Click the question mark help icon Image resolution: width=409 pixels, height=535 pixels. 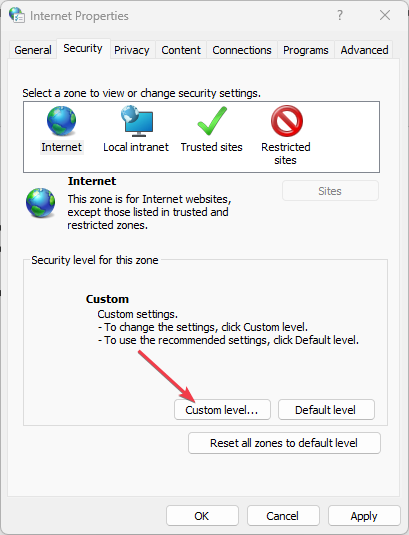(340, 15)
